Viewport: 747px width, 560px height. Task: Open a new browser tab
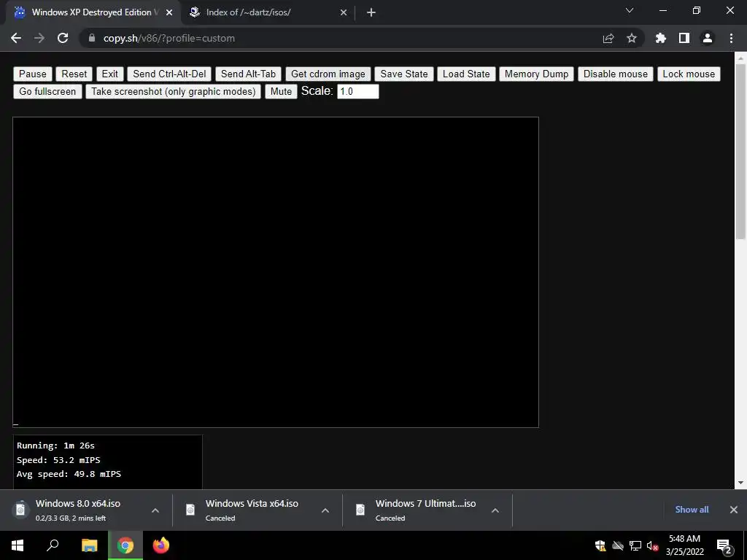371,12
